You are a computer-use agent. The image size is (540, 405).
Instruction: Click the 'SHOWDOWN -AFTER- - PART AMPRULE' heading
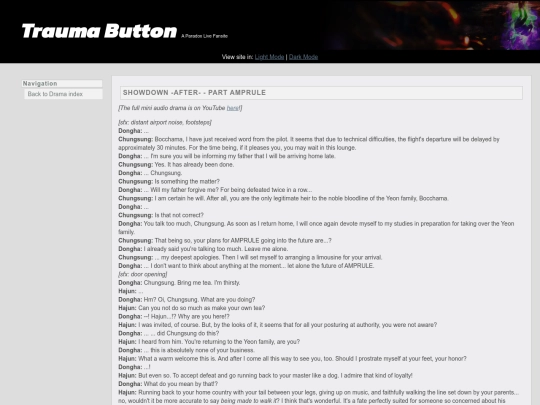pos(321,93)
